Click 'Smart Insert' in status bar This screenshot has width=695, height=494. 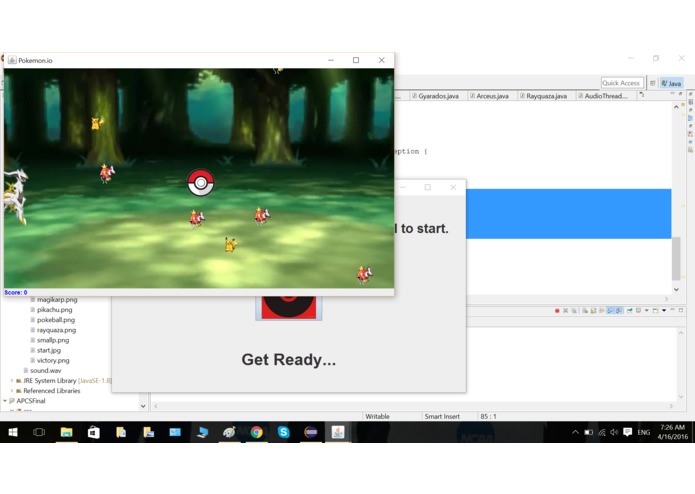click(x=442, y=416)
